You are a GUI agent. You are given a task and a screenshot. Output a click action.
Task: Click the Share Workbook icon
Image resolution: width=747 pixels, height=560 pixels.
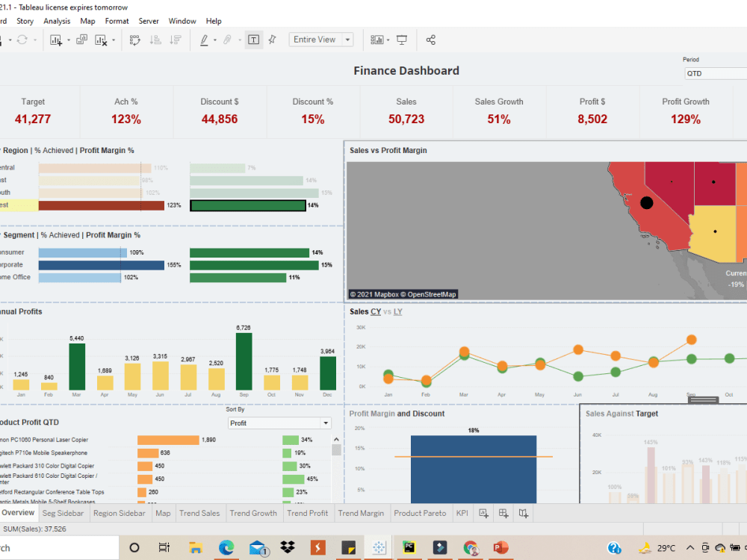(x=430, y=40)
